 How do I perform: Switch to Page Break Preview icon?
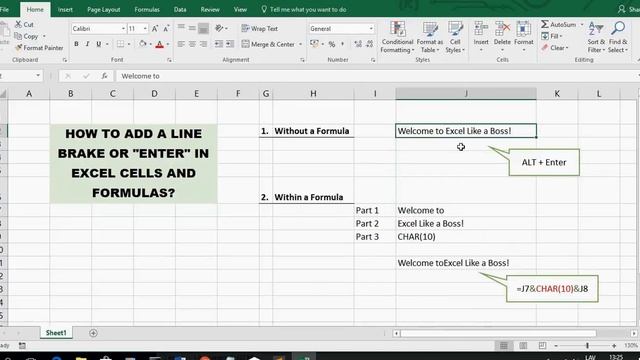[542, 346]
